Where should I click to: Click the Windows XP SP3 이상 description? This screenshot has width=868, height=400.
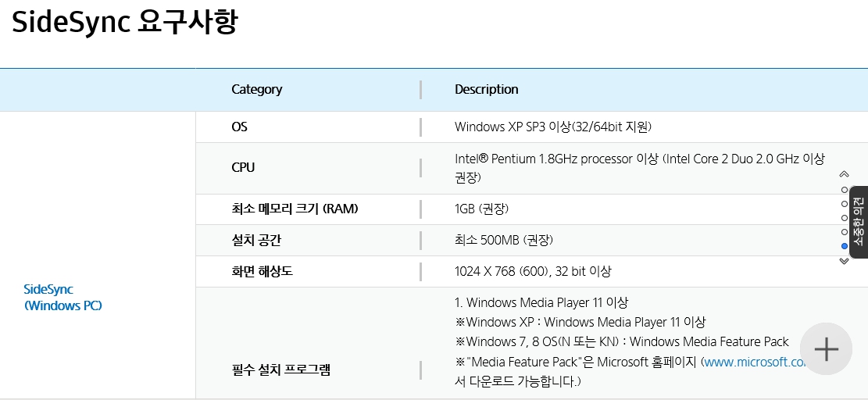(x=553, y=127)
